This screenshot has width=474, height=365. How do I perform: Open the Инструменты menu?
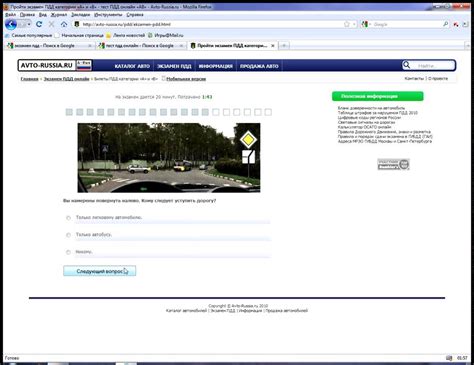(x=108, y=15)
